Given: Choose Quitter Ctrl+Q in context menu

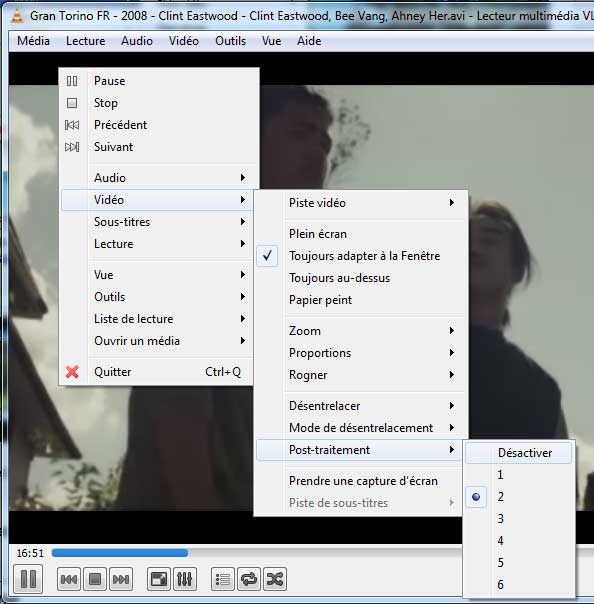Looking at the screenshot, I should 157,372.
